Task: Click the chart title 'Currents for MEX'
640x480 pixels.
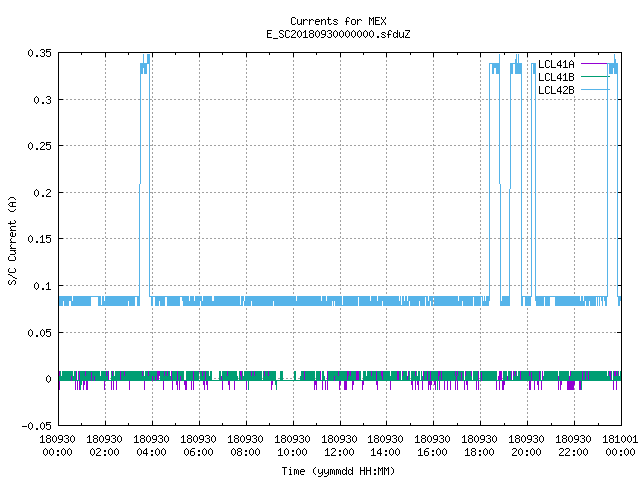Action: [x=338, y=21]
